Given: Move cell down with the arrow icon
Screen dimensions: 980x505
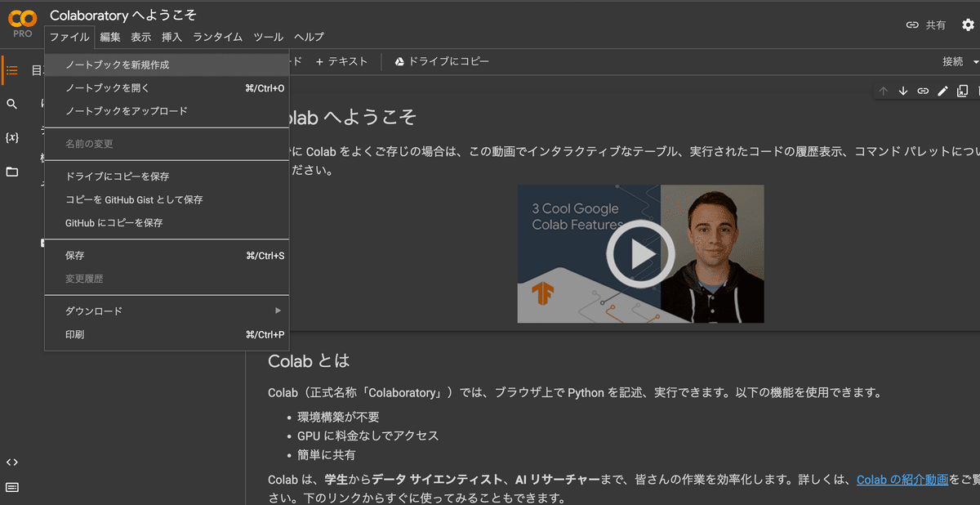Looking at the screenshot, I should point(903,91).
